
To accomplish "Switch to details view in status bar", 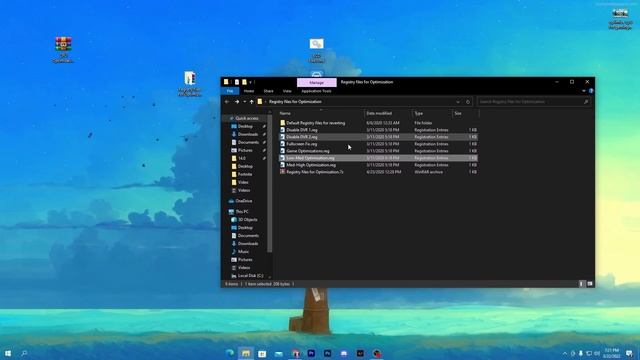I will point(582,284).
